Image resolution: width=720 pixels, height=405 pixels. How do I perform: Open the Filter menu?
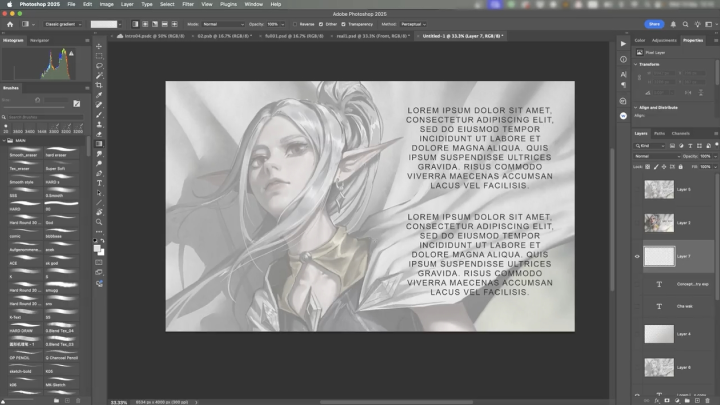(x=188, y=4)
